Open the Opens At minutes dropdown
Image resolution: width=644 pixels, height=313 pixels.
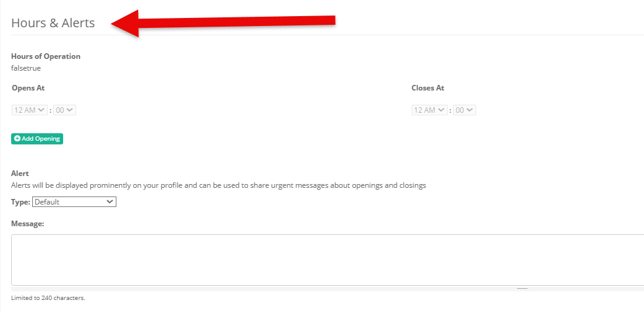[x=64, y=110]
